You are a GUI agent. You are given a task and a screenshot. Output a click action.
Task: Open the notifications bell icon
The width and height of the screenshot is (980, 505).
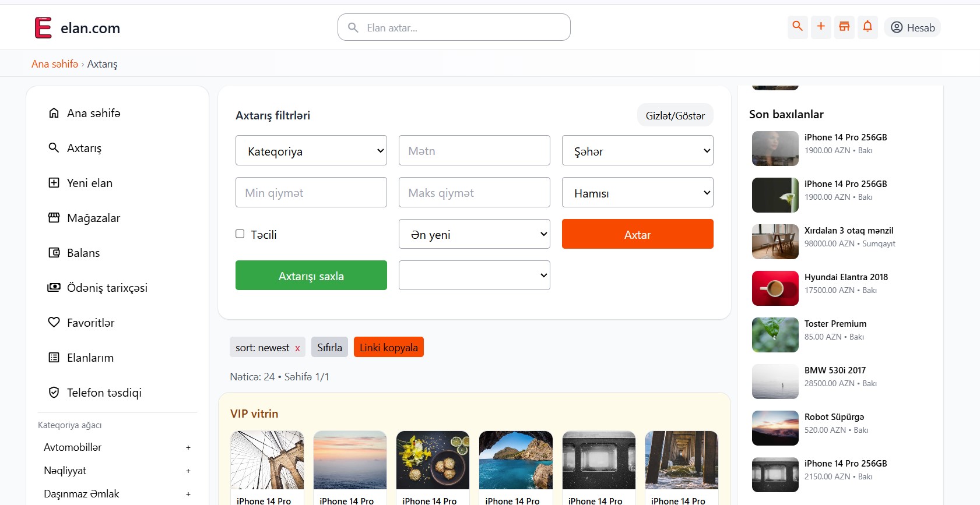(x=867, y=27)
